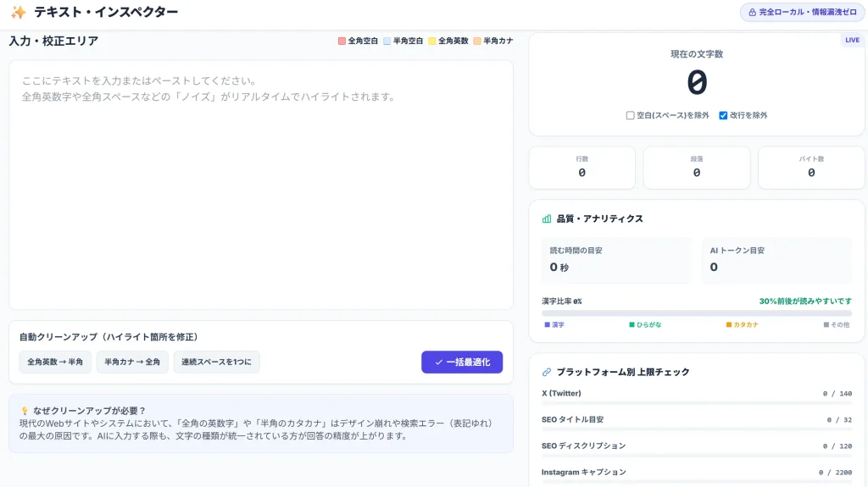Click the 0 / 120 counter
The width and height of the screenshot is (868, 487).
pyautogui.click(x=837, y=445)
